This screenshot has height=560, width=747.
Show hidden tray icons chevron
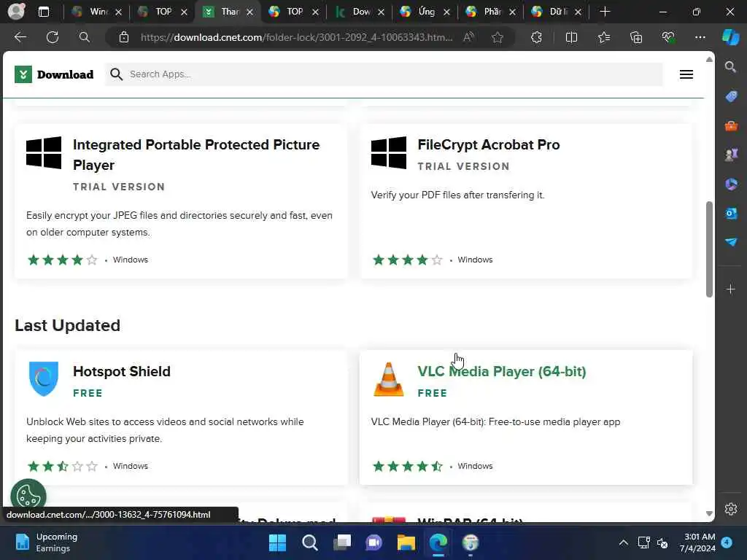623,542
